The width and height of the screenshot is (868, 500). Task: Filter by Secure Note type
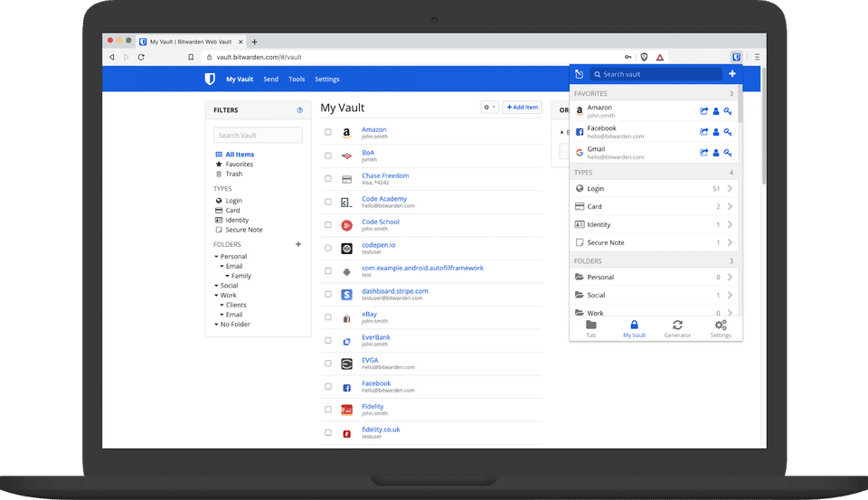[244, 230]
